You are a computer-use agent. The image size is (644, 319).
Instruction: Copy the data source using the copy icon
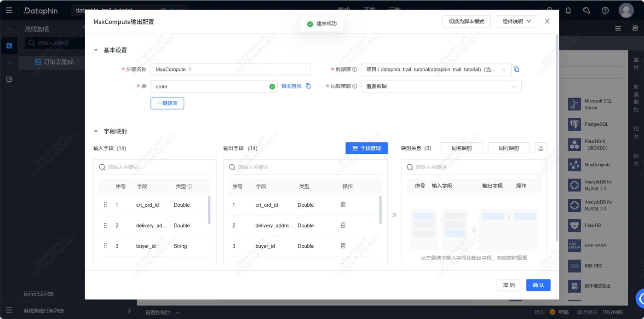tap(517, 70)
